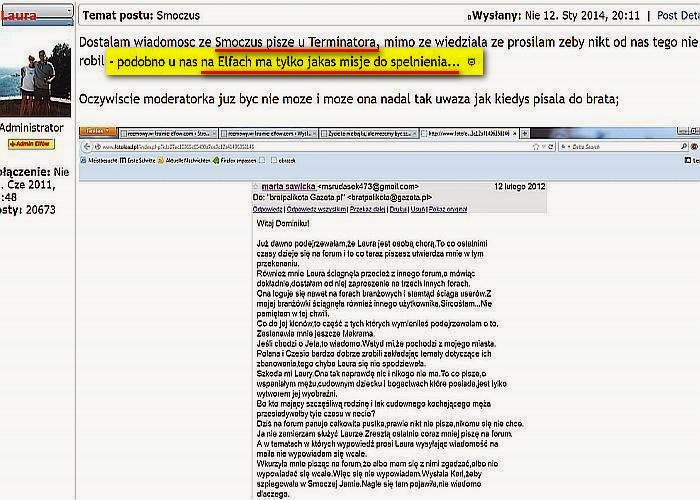This screenshot has height=500, width=700.
Task: Click the sender name 'marta sawicka'
Action: coord(288,187)
